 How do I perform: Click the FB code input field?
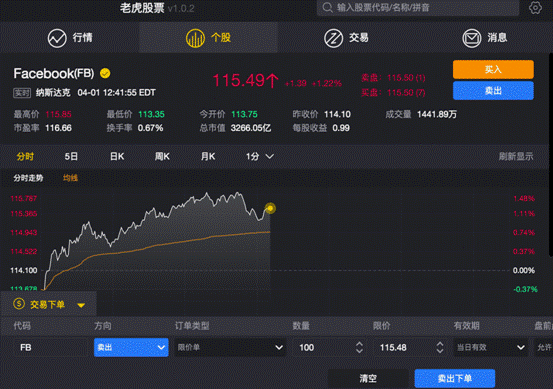click(x=51, y=348)
